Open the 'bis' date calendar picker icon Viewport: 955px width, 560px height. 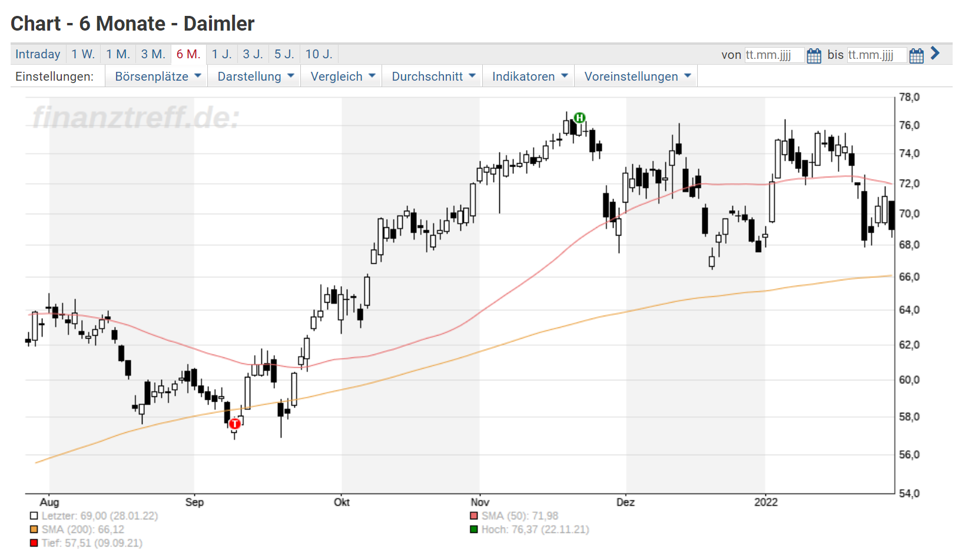(x=916, y=55)
